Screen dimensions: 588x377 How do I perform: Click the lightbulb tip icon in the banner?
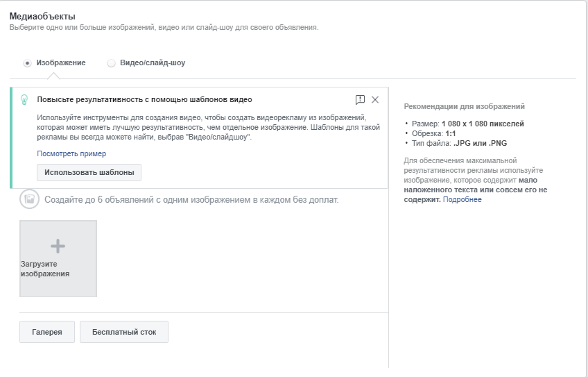pos(24,99)
